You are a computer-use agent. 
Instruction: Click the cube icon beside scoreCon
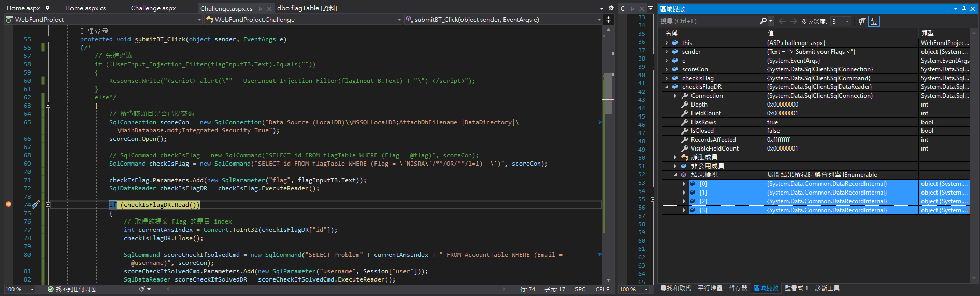(675, 69)
